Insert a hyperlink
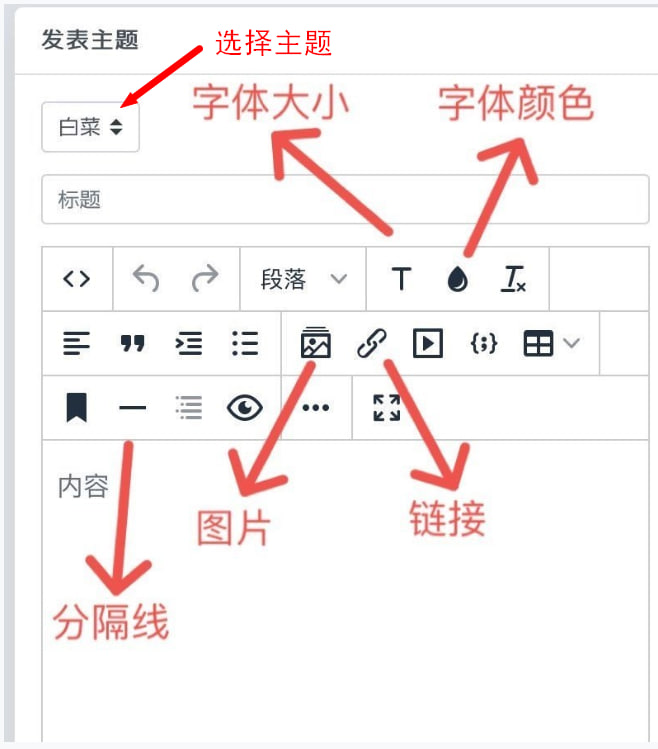 [372, 343]
